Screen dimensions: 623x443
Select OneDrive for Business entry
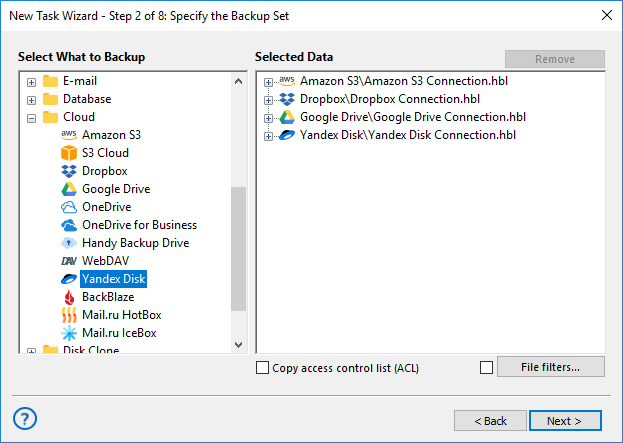tap(139, 225)
